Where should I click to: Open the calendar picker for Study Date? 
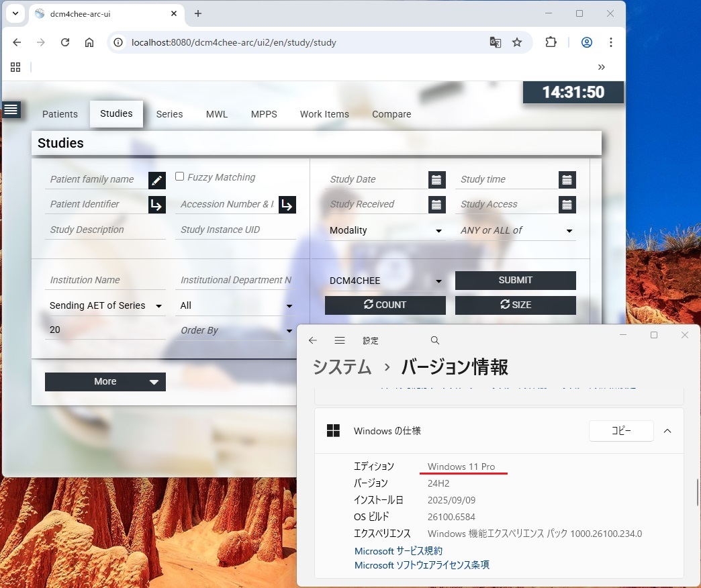[437, 179]
